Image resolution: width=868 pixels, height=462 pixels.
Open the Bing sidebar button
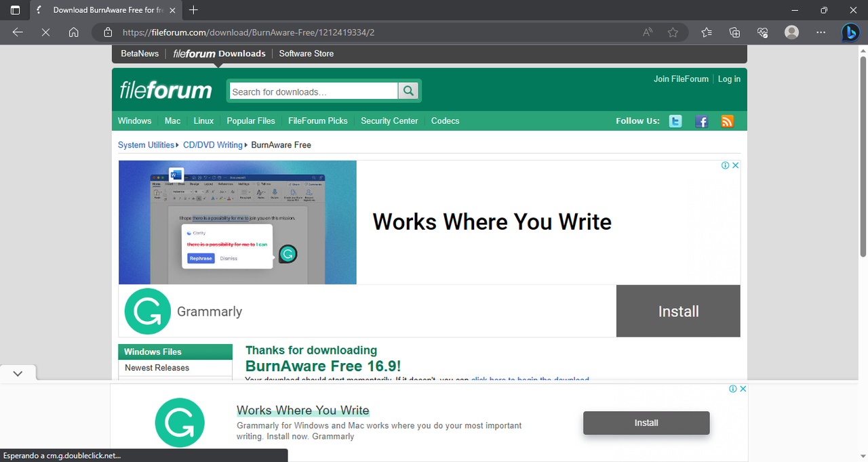click(x=850, y=32)
